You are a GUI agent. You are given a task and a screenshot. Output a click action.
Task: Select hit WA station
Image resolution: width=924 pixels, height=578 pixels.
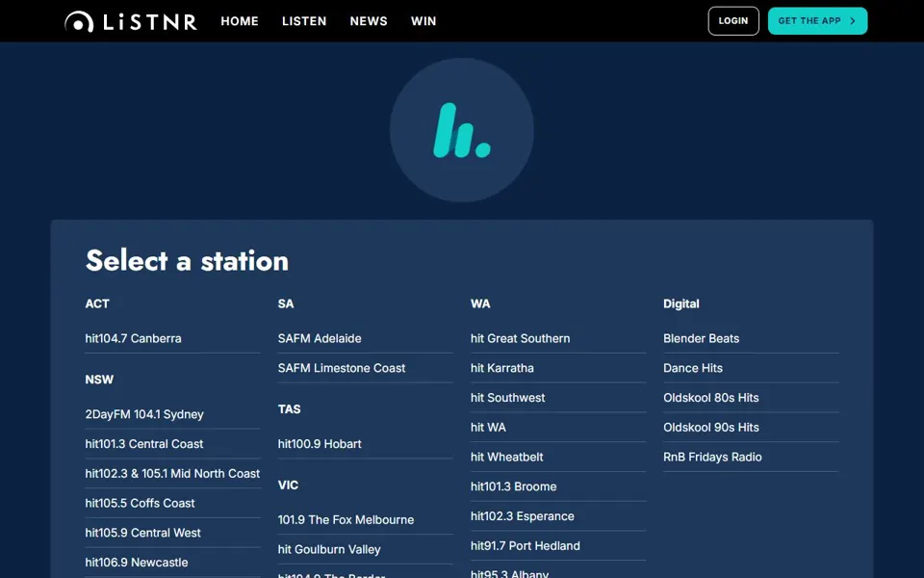[x=488, y=427]
